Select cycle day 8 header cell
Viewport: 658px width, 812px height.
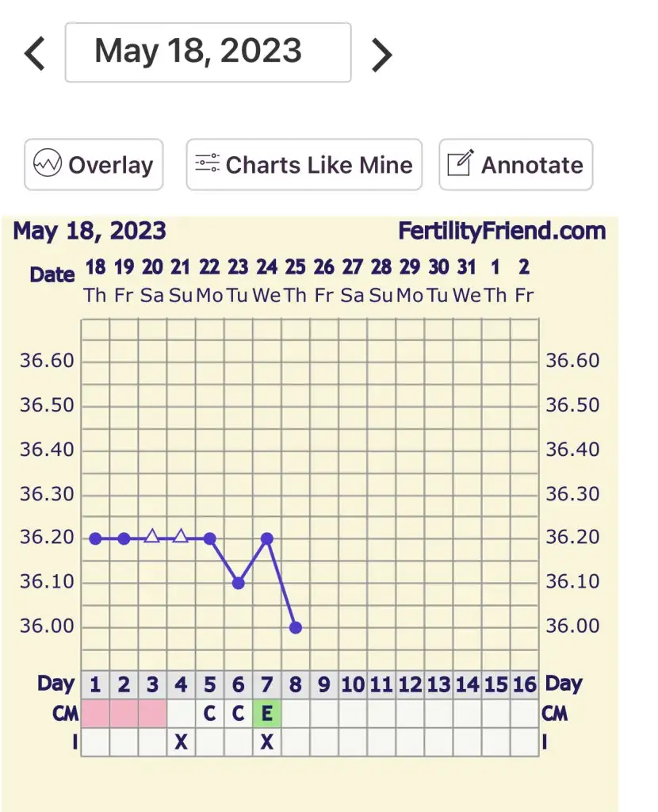click(296, 684)
